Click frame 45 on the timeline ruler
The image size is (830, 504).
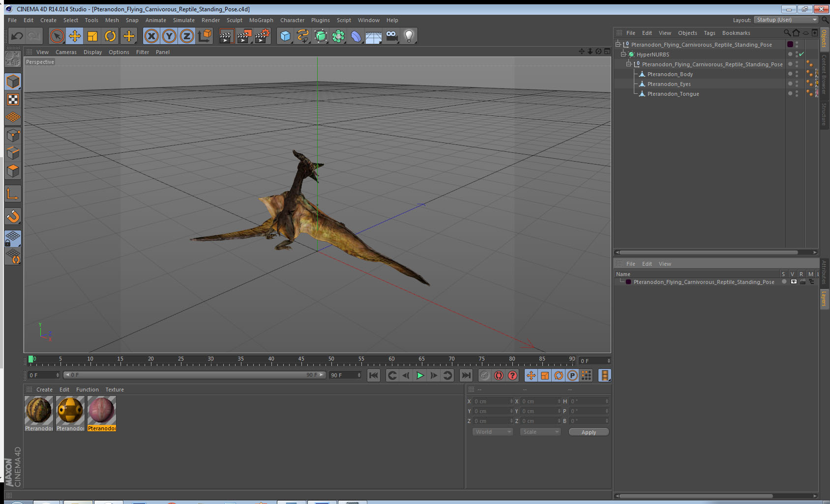coord(301,360)
